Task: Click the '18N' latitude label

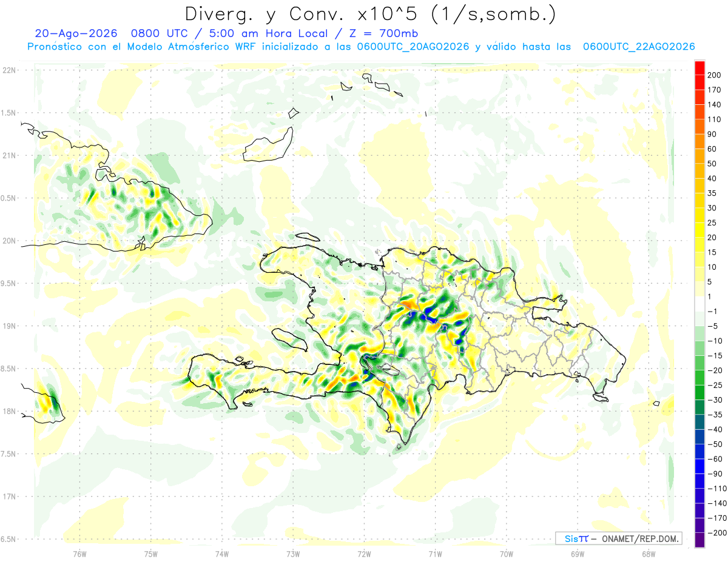Action: click(x=9, y=411)
